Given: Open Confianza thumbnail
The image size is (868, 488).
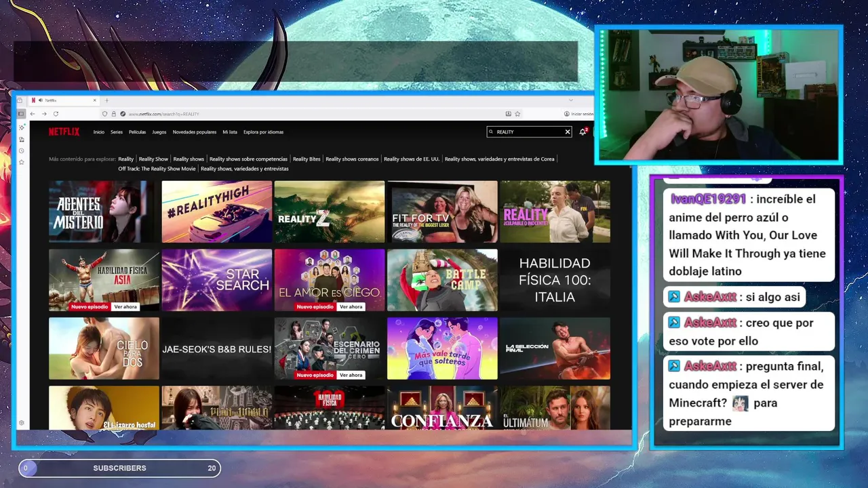Looking at the screenshot, I should [x=442, y=407].
